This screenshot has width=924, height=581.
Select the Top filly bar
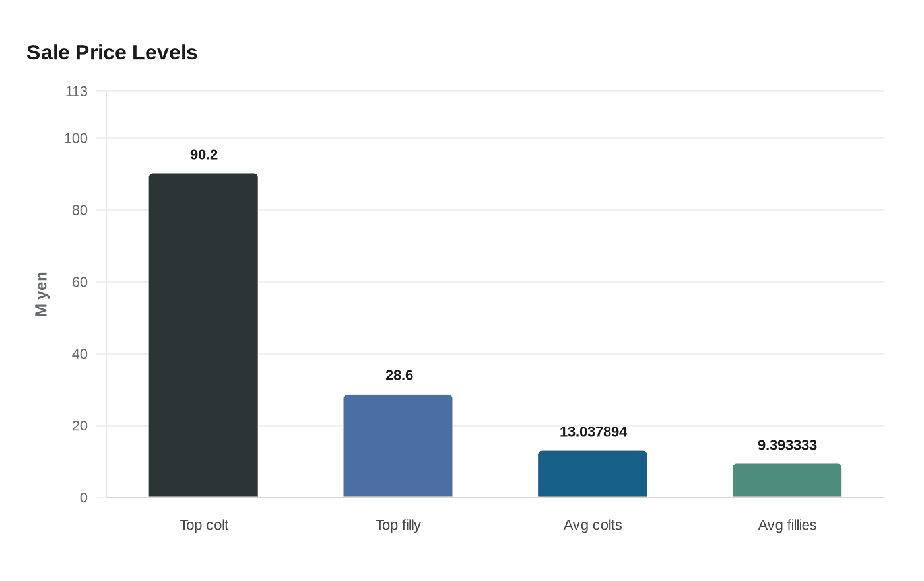point(398,446)
